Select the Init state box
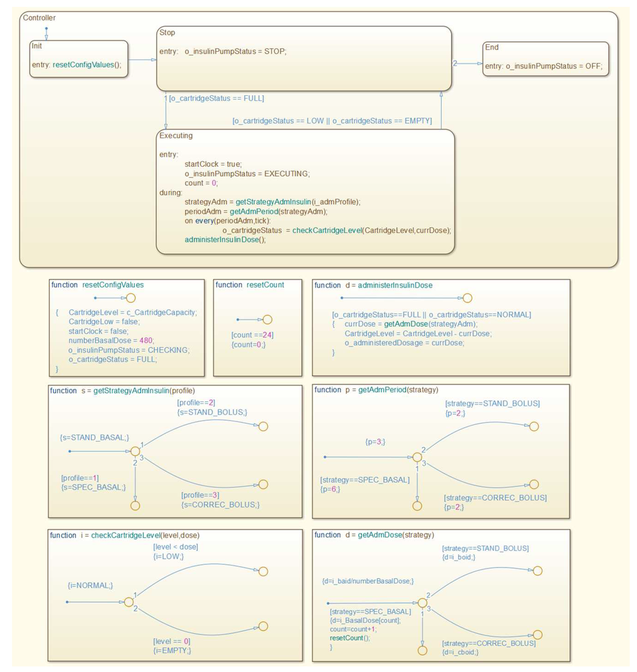The width and height of the screenshot is (637, 672). 78,59
